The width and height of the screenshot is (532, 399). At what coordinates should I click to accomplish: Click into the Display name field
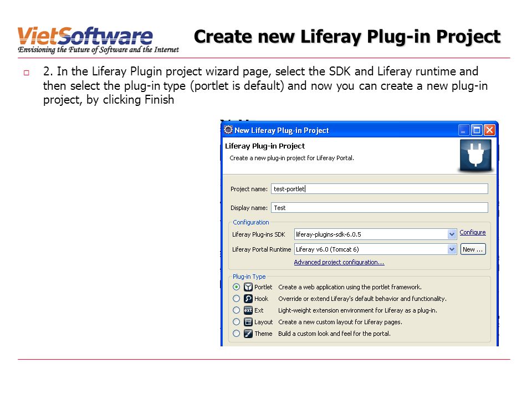coord(379,208)
